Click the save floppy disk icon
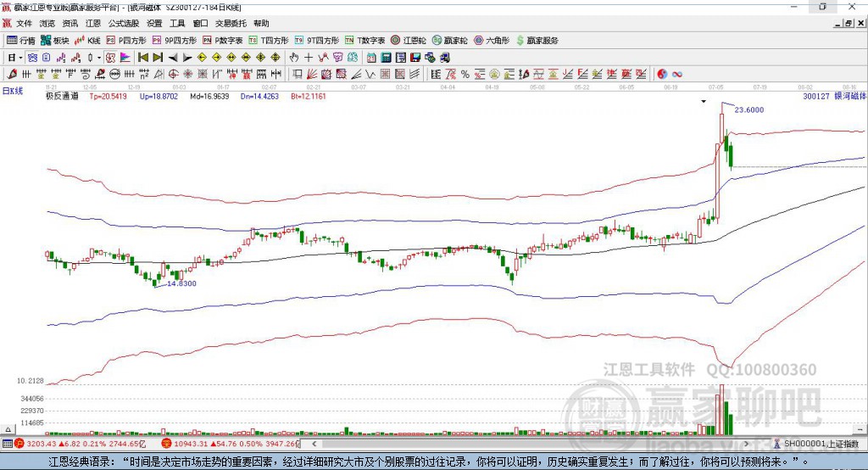868x470 pixels. tap(415, 57)
